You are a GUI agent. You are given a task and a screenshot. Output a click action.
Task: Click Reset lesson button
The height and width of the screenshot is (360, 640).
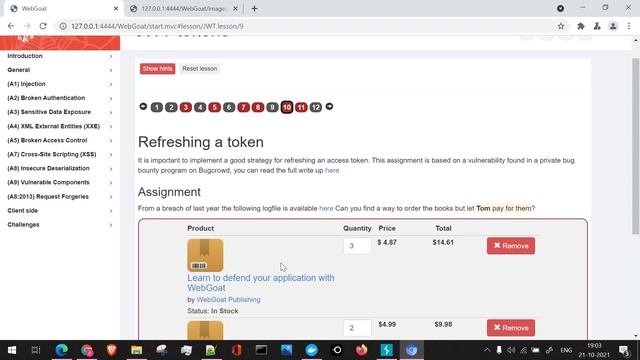(x=200, y=69)
